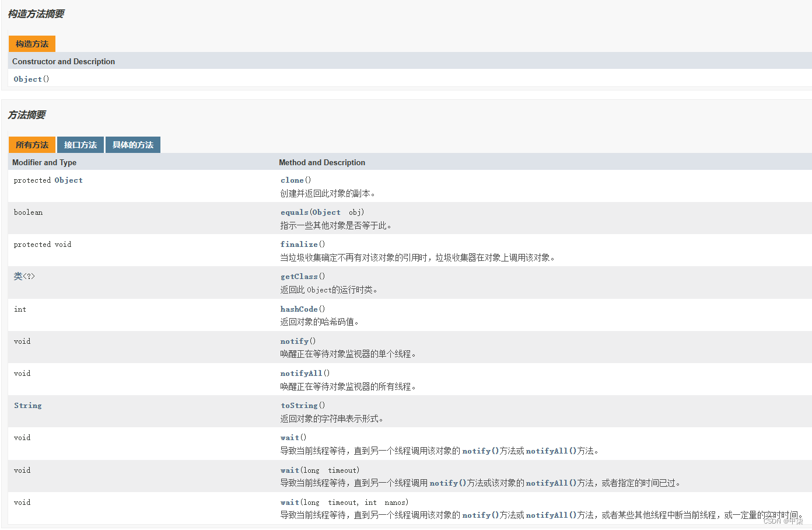The width and height of the screenshot is (812, 530).
Task: Open the wait(long timeout) method documentation
Action: tap(290, 470)
